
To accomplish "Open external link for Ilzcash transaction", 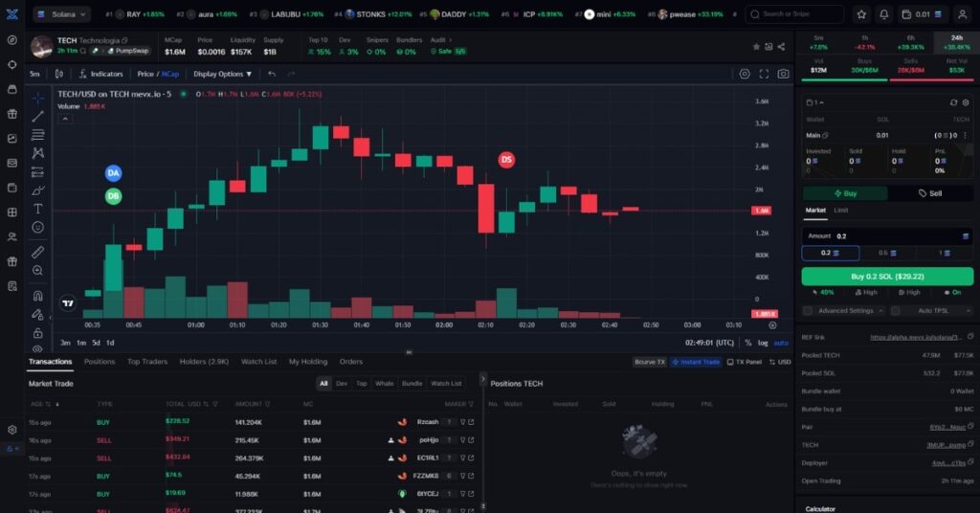I will (471, 422).
